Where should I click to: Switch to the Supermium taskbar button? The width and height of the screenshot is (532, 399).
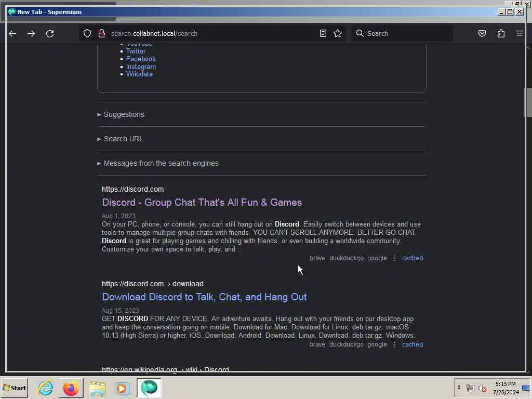click(149, 388)
